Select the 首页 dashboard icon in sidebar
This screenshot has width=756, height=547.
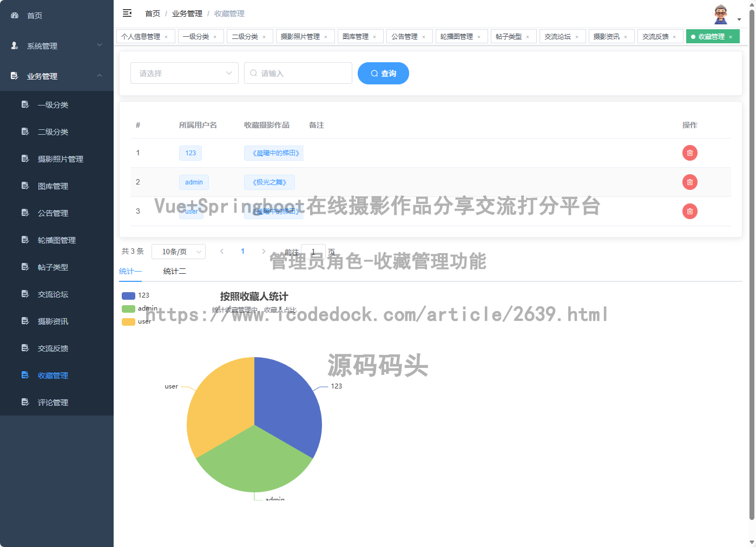14,15
